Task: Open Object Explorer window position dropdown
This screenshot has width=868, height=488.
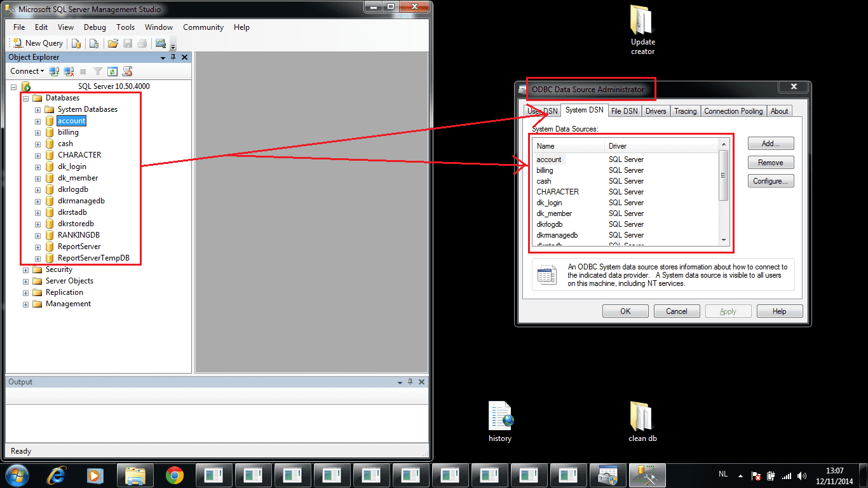Action: pyautogui.click(x=163, y=57)
